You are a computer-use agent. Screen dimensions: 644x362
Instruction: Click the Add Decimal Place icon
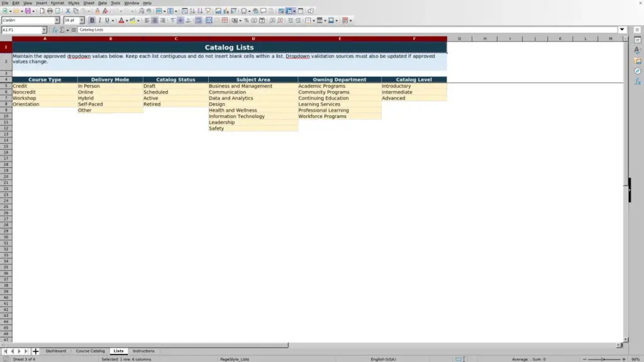coord(272,21)
